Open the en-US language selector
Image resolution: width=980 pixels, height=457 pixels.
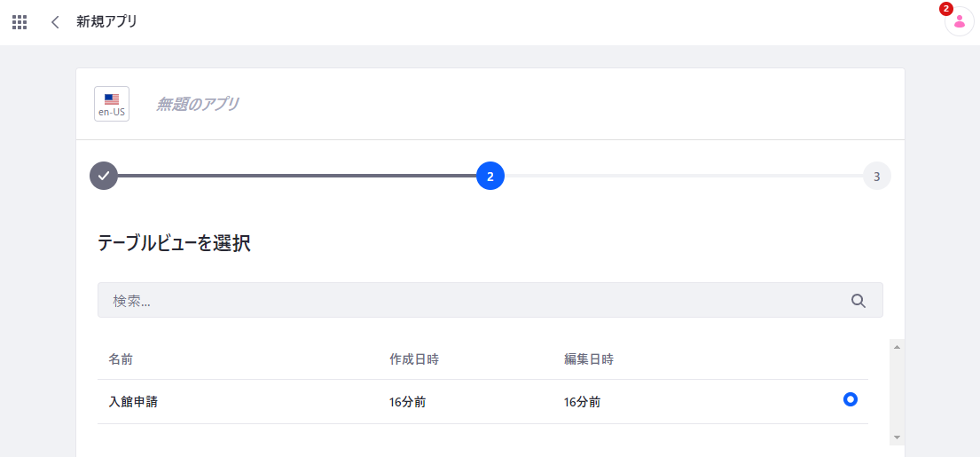click(x=112, y=104)
